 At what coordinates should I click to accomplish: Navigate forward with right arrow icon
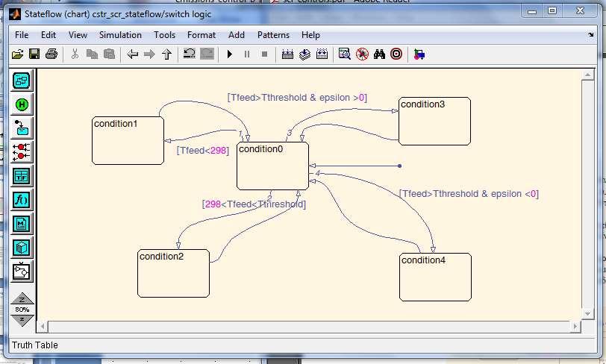pos(149,54)
